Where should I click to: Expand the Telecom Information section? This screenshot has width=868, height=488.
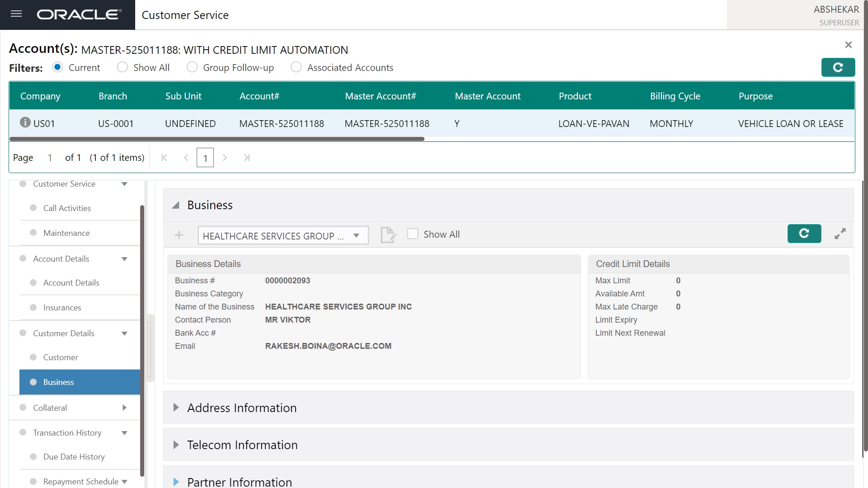coord(176,445)
